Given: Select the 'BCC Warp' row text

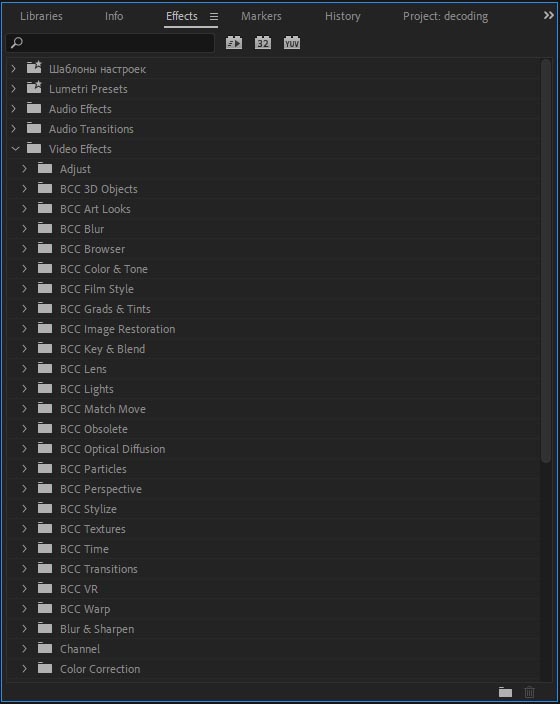Looking at the screenshot, I should (x=85, y=609).
